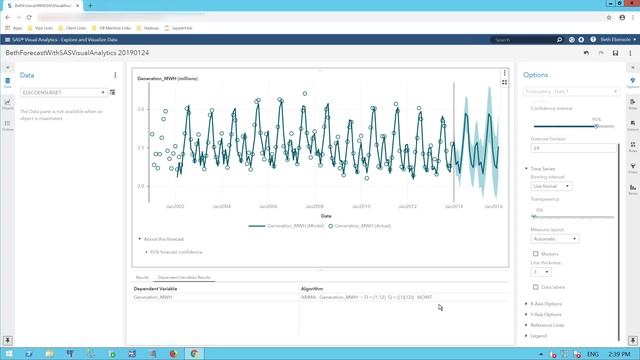
Task: Open the Line thickness dropdown
Action: pos(541,272)
